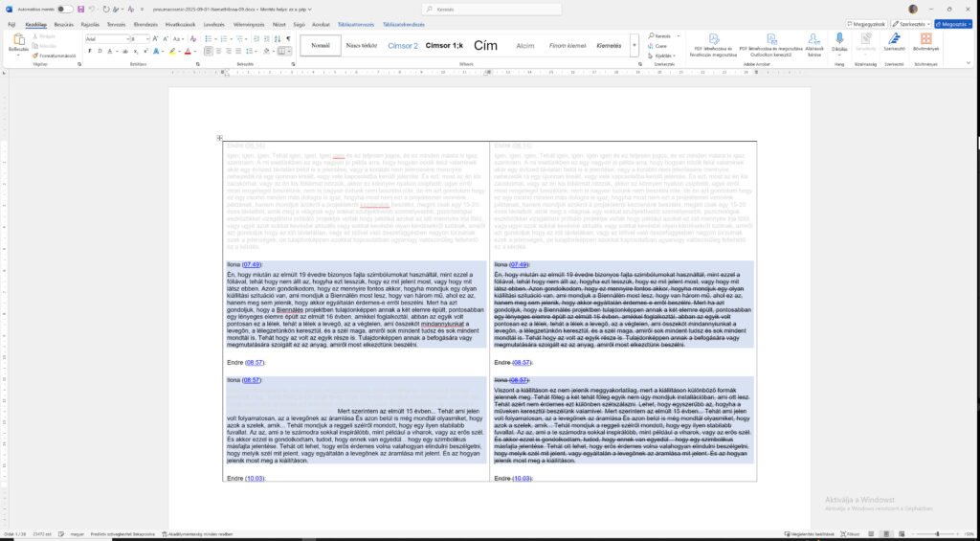Image resolution: width=980 pixels, height=541 pixels.
Task: Toggle bold formatting
Action: [90, 51]
